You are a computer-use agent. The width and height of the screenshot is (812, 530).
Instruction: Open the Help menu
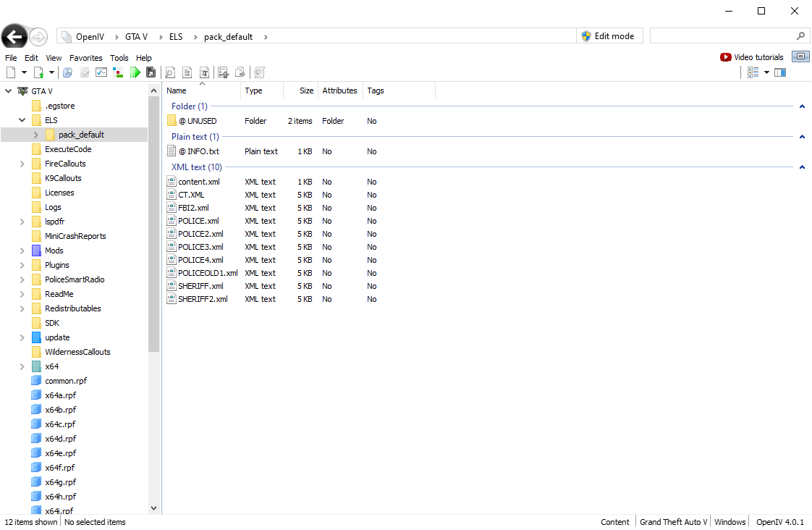(x=144, y=58)
